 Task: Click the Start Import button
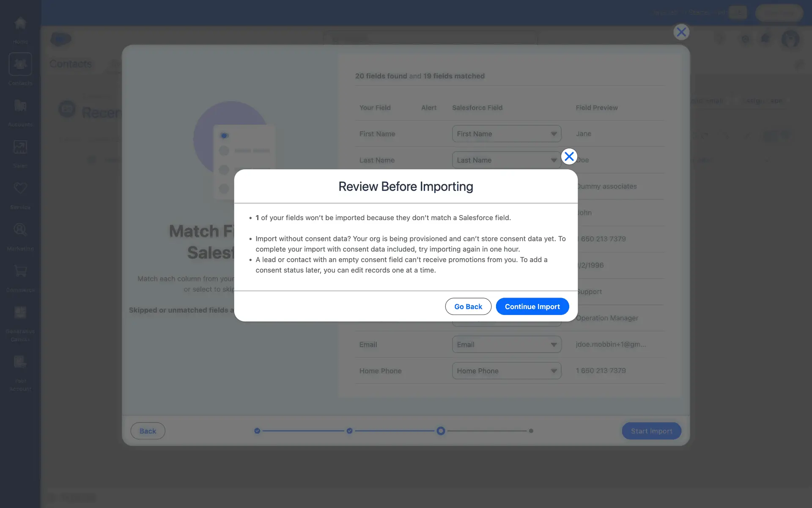[x=651, y=431]
